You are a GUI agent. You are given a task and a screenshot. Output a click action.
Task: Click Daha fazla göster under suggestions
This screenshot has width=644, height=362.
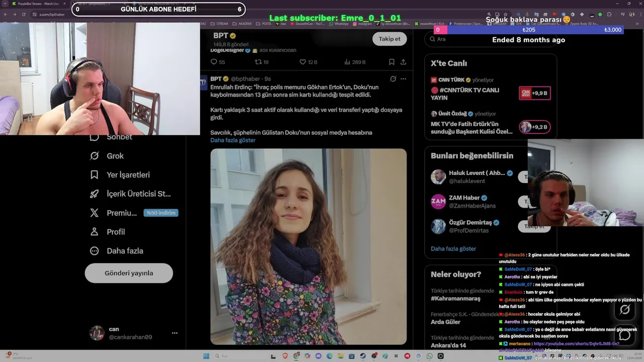tap(453, 248)
